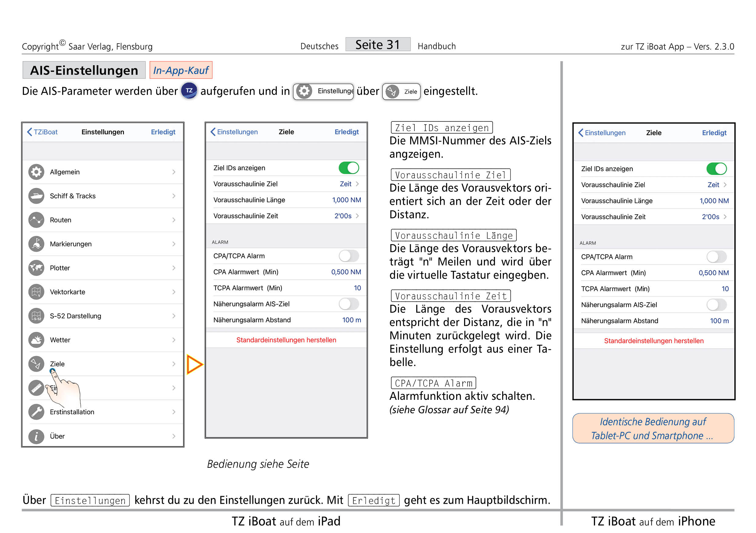756x533 pixels.
Task: Open the Allgemein gear icon
Action: coord(36,172)
